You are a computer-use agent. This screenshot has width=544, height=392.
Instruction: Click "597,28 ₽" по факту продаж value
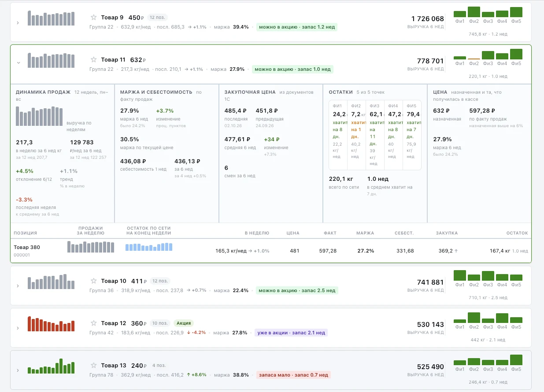(x=482, y=111)
